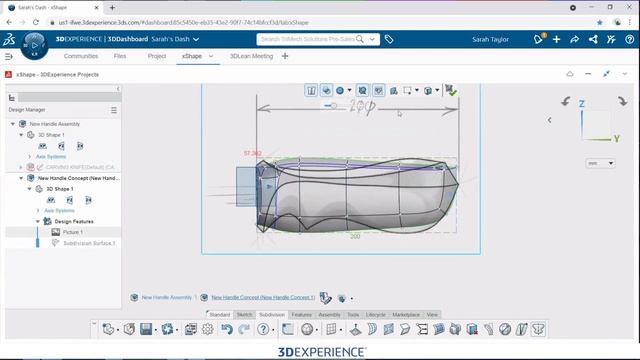Viewport: 640px width, 360px height.
Task: Toggle the hamburger side menu
Action: click(9, 56)
